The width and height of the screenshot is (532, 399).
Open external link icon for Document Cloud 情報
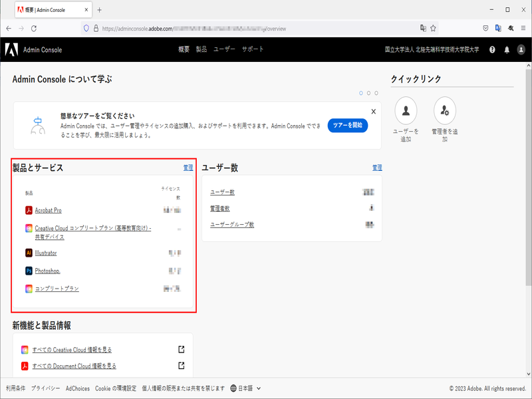182,365
